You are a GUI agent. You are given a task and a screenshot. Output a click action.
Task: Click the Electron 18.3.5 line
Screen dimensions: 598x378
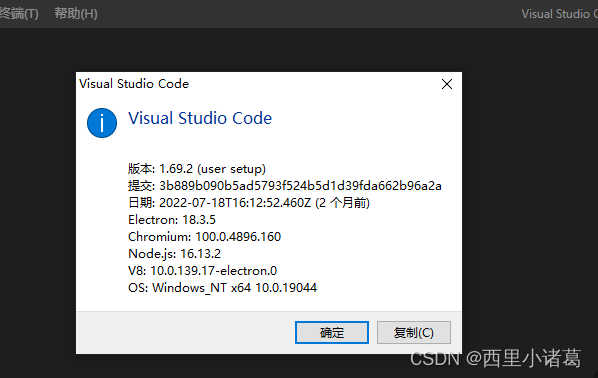pos(172,220)
